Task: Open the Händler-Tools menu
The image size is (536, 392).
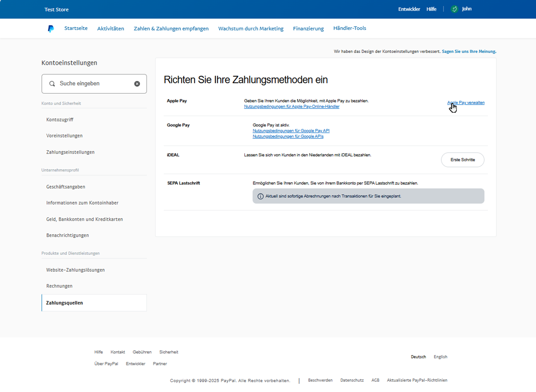Action: pyautogui.click(x=350, y=28)
